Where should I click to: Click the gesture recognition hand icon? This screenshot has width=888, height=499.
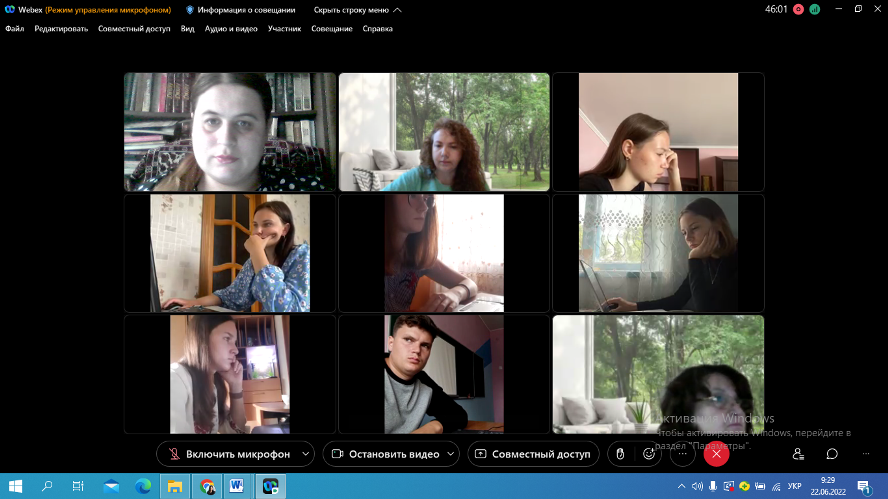620,454
